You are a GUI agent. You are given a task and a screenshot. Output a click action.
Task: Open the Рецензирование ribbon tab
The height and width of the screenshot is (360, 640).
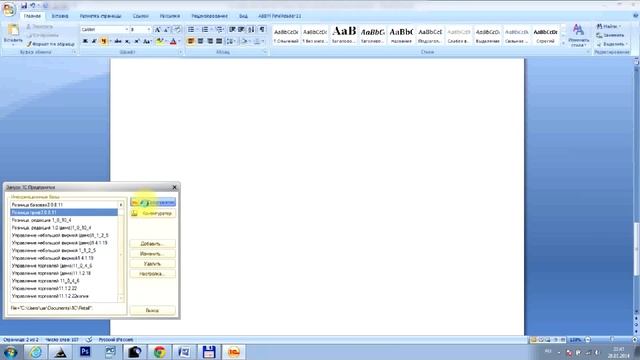click(x=209, y=16)
